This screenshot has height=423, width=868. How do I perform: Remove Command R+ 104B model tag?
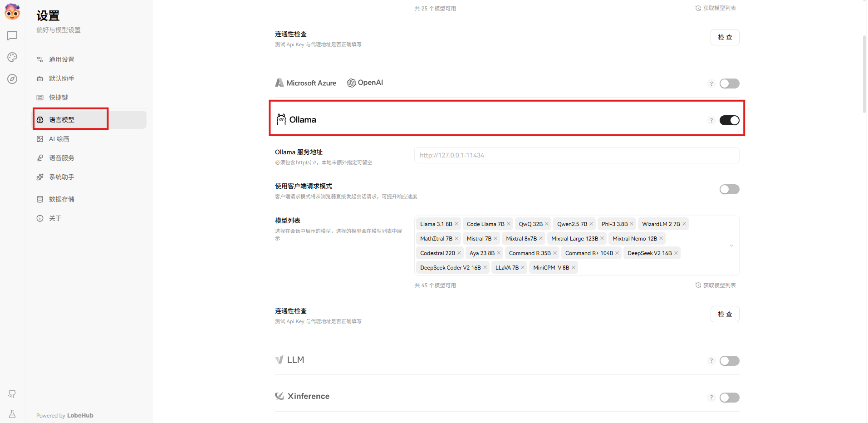click(x=617, y=253)
